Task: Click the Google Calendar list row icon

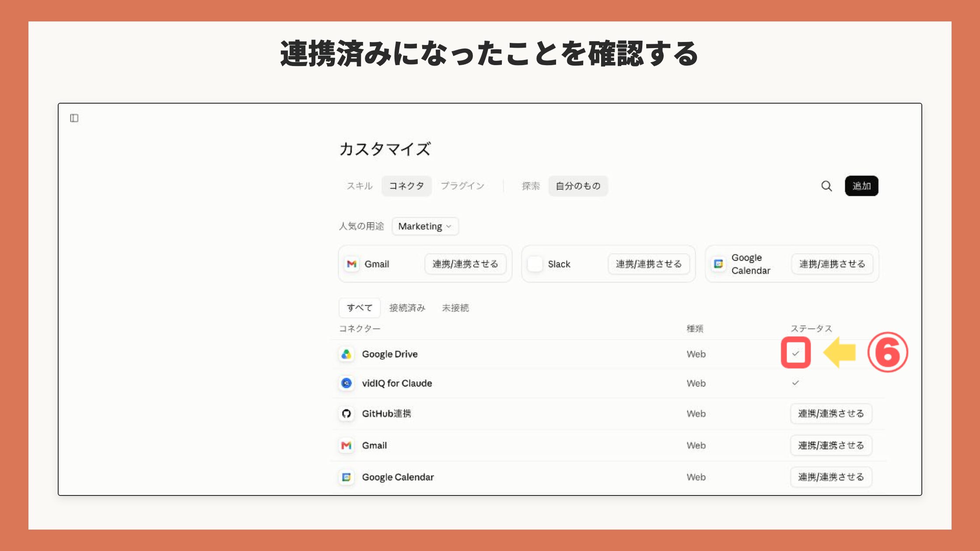Action: tap(346, 477)
